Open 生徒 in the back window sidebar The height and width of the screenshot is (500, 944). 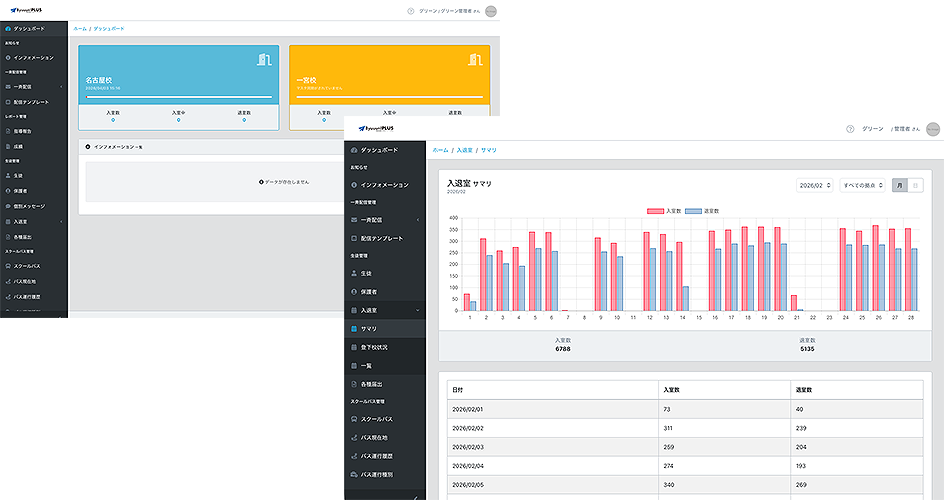point(18,176)
